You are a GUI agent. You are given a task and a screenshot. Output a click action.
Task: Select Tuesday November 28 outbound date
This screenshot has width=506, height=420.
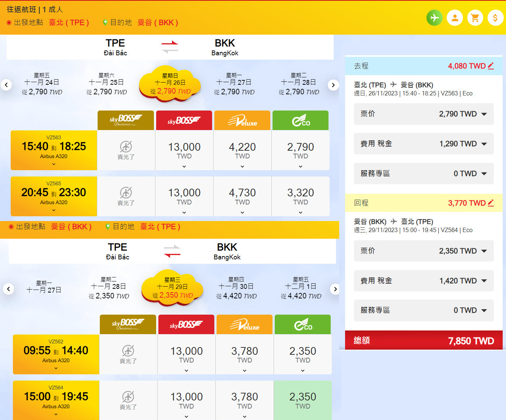[x=299, y=84]
